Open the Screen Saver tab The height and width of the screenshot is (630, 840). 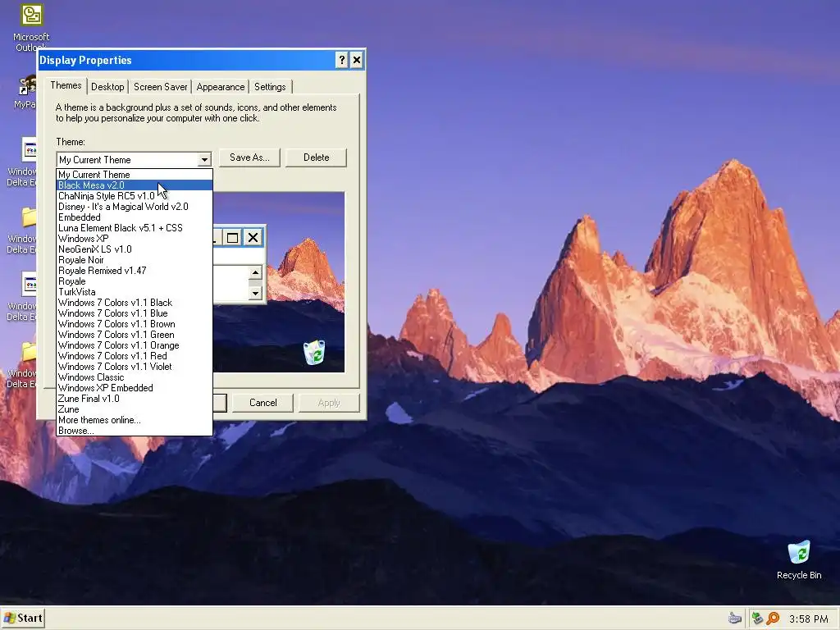(160, 87)
